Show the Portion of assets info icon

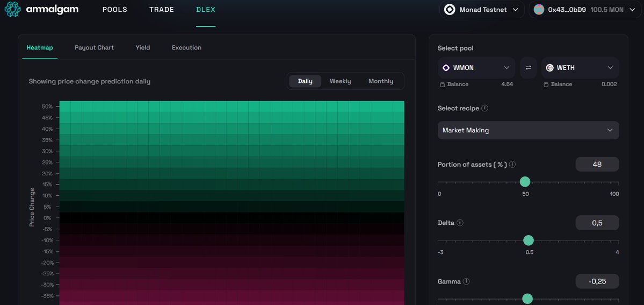512,164
